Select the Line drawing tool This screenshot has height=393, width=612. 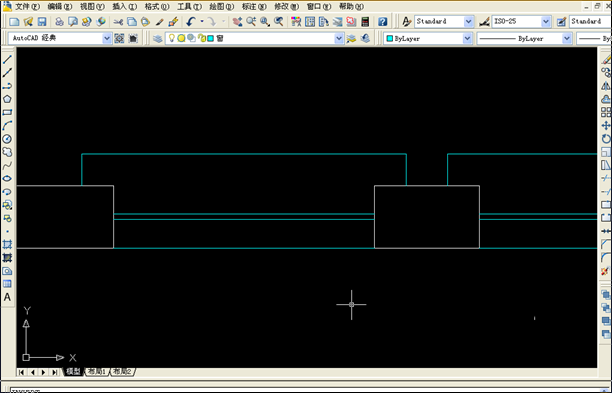[7, 59]
